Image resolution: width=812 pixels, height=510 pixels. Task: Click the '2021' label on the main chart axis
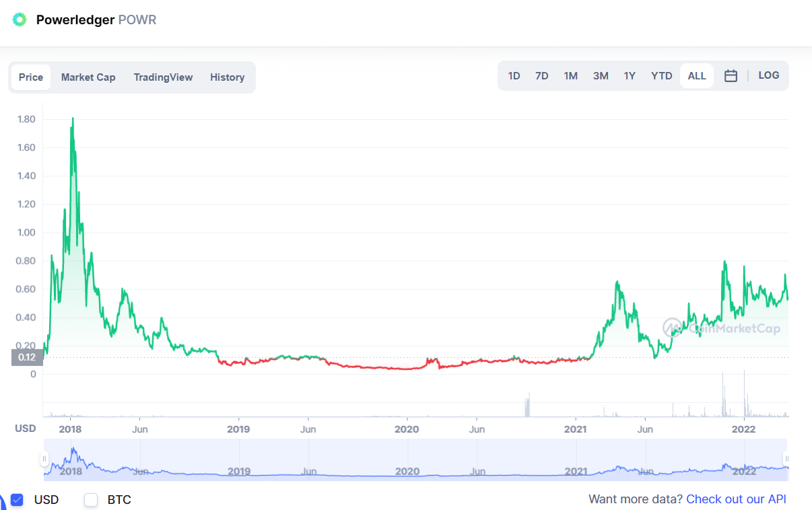576,429
